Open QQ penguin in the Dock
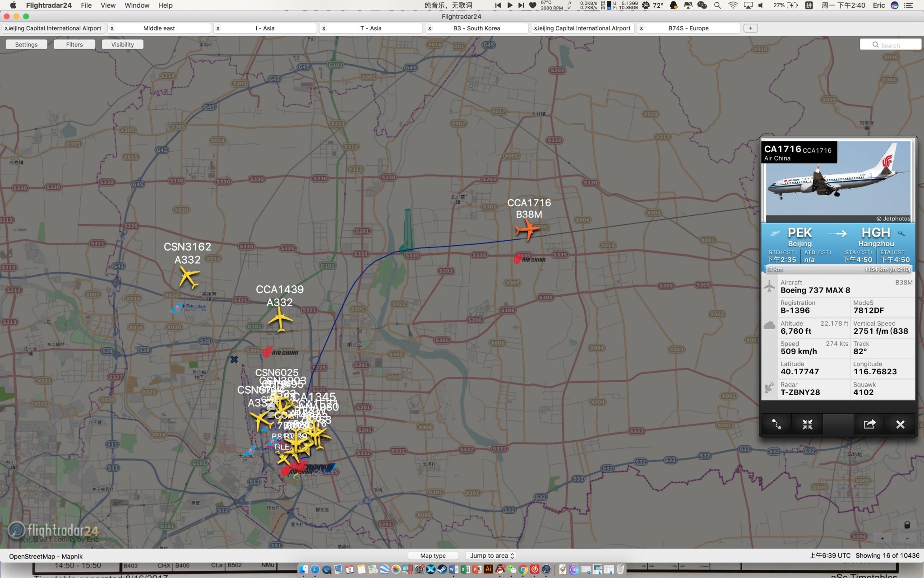The height and width of the screenshot is (578, 924). tap(500, 569)
